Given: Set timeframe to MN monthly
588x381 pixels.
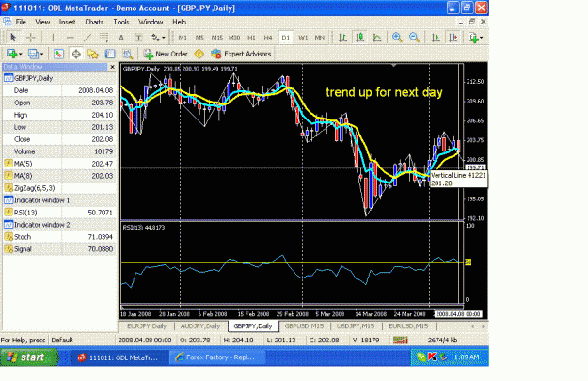Looking at the screenshot, I should pos(320,38).
